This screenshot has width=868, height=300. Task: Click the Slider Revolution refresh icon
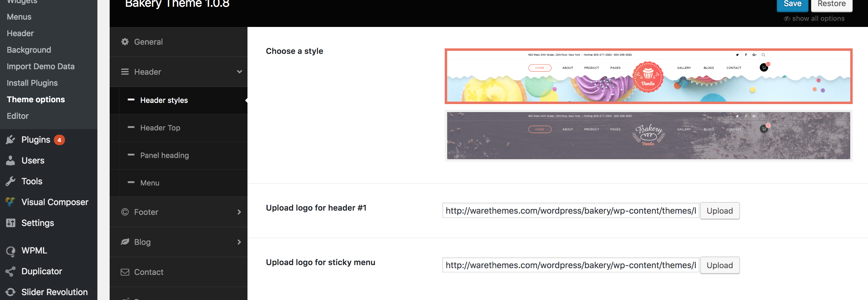coord(10,292)
